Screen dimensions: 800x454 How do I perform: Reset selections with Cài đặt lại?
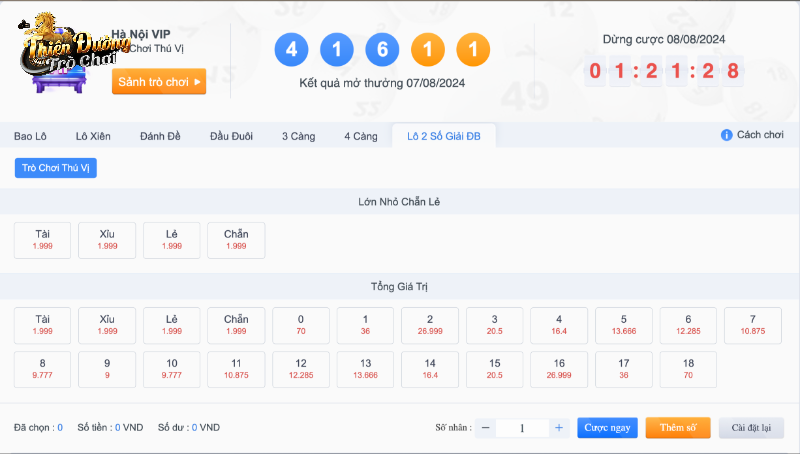point(751,428)
